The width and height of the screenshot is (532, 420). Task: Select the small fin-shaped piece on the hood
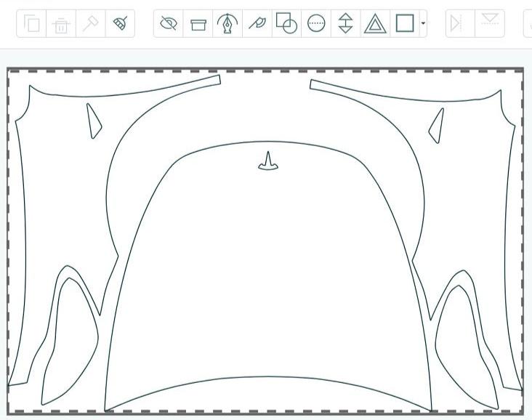click(268, 163)
